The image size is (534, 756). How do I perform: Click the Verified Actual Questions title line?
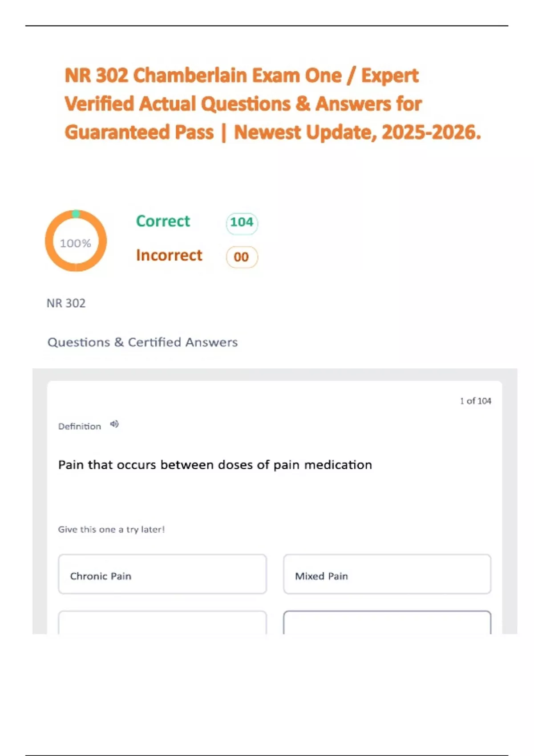click(243, 104)
